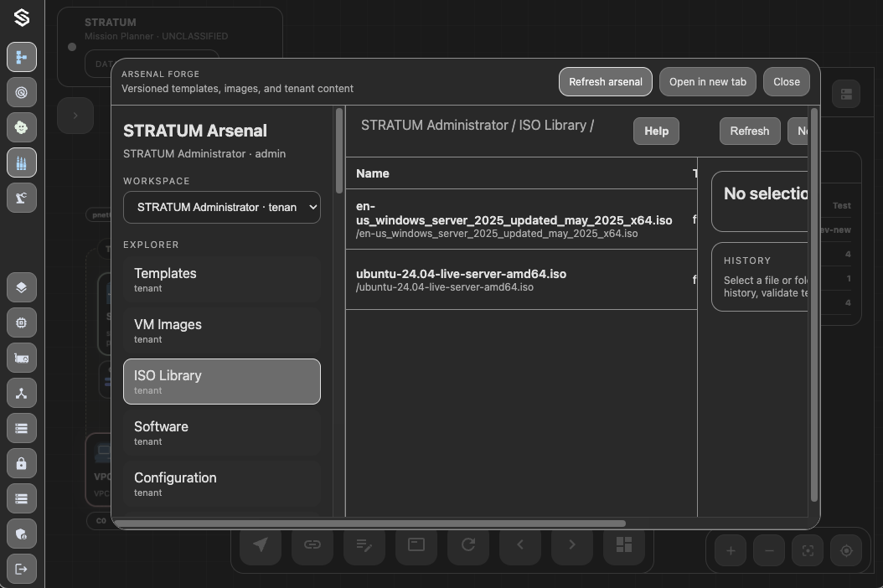Click the fit-to-screen frame icon
The height and width of the screenshot is (588, 883).
click(808, 551)
